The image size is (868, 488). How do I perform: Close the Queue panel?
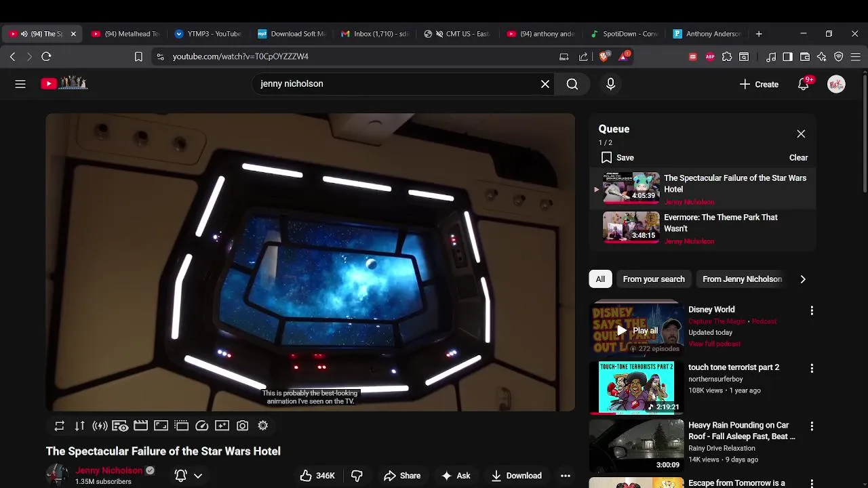pos(801,134)
